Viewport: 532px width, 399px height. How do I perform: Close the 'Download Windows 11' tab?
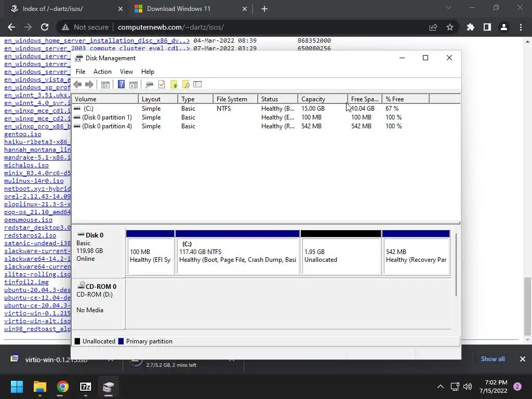[x=245, y=9]
